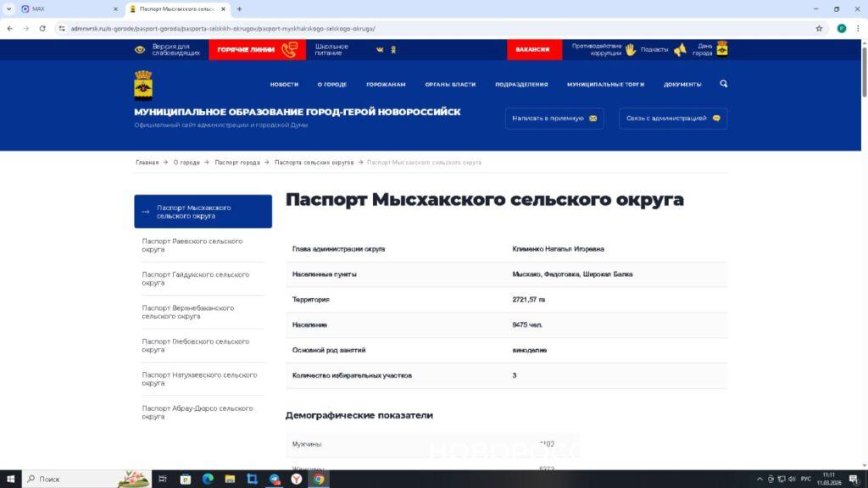
Task: Expand the 'Органы власти' menu
Action: (450, 85)
